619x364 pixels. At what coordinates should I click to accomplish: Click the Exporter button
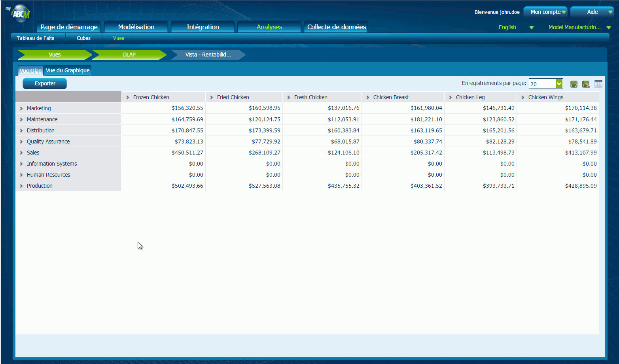pyautogui.click(x=45, y=83)
